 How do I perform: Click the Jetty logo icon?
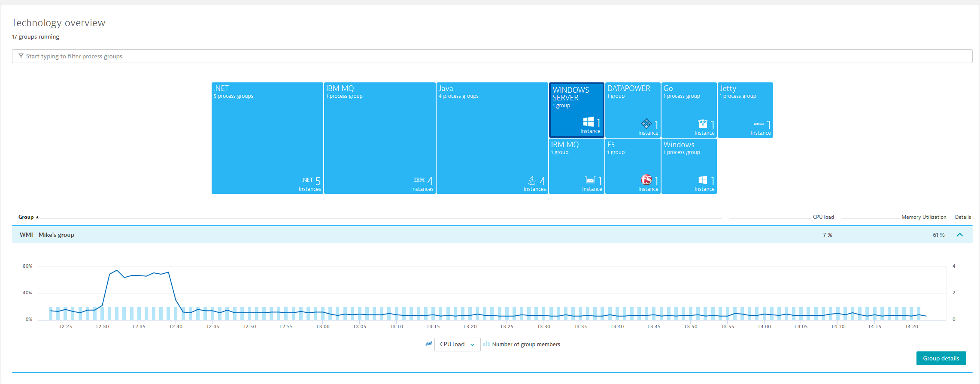click(759, 124)
